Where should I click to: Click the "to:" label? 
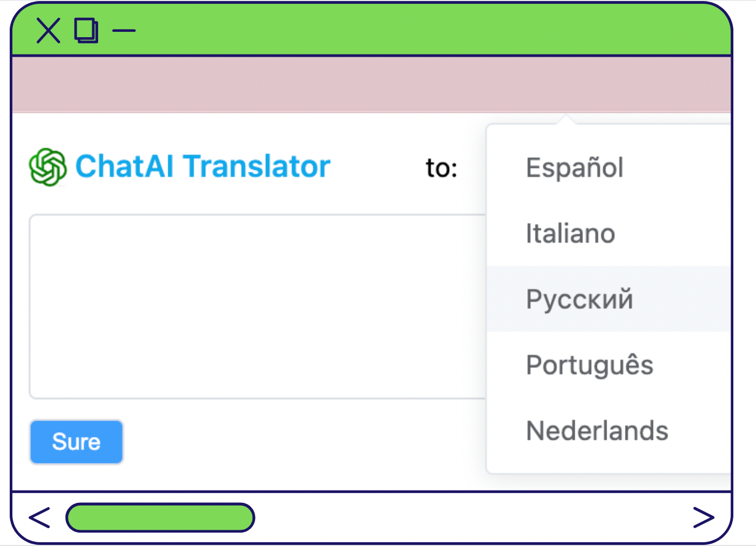click(442, 168)
